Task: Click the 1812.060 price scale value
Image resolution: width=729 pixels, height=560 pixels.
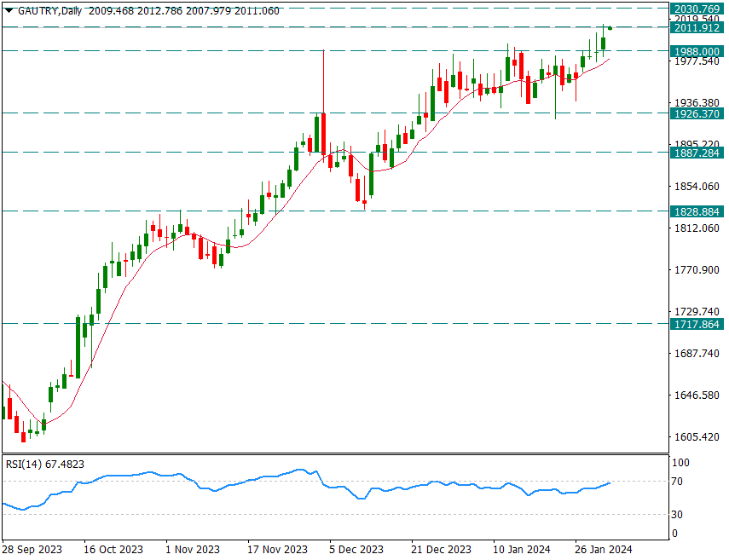Action: (x=697, y=228)
